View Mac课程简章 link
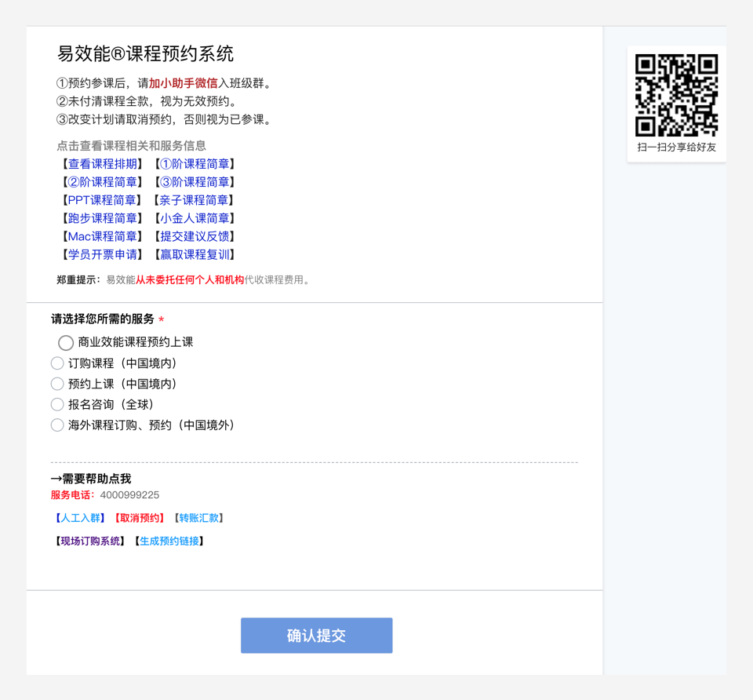753x700 pixels. [x=102, y=236]
